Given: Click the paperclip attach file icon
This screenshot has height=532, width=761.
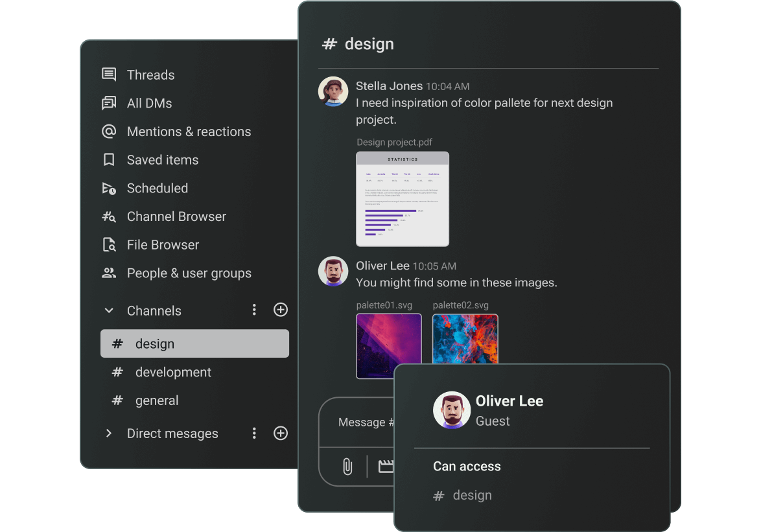Looking at the screenshot, I should pos(347,467).
